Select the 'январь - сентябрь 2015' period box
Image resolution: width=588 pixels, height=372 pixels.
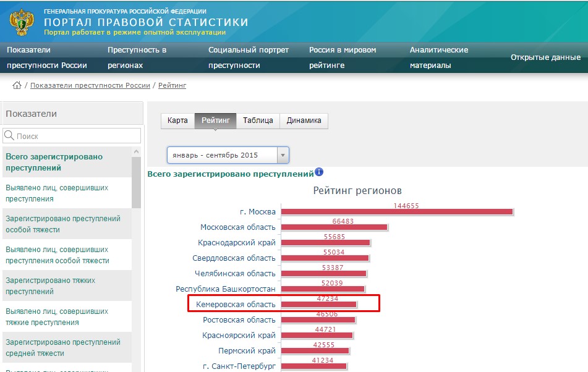tap(228, 155)
